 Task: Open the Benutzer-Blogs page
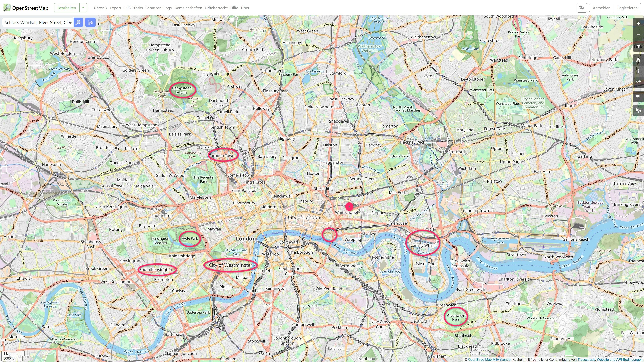pyautogui.click(x=158, y=8)
